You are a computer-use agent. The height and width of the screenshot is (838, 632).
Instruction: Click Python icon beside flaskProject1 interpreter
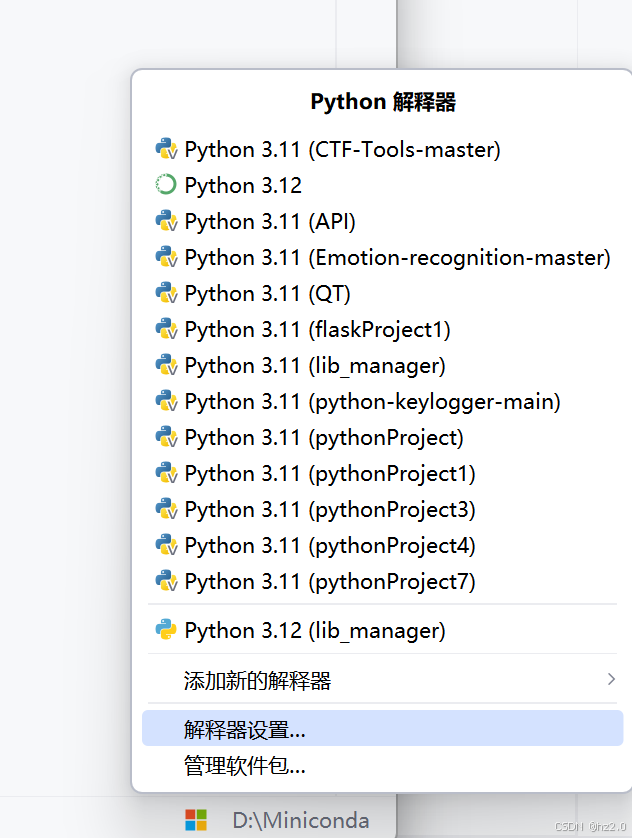166,329
